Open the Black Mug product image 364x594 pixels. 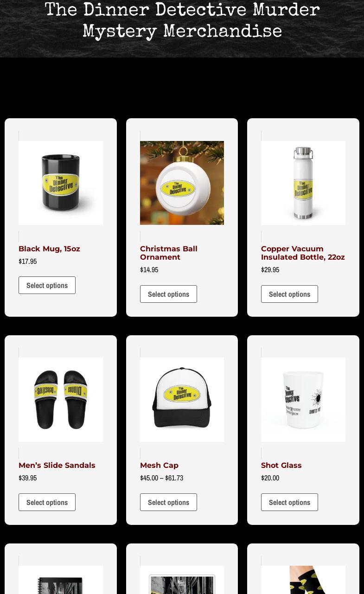[x=61, y=183]
